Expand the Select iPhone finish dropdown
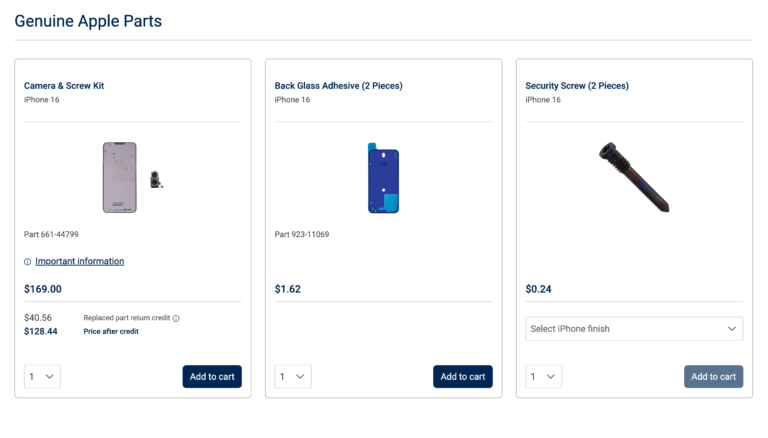This screenshot has width=768, height=438. 634,329
